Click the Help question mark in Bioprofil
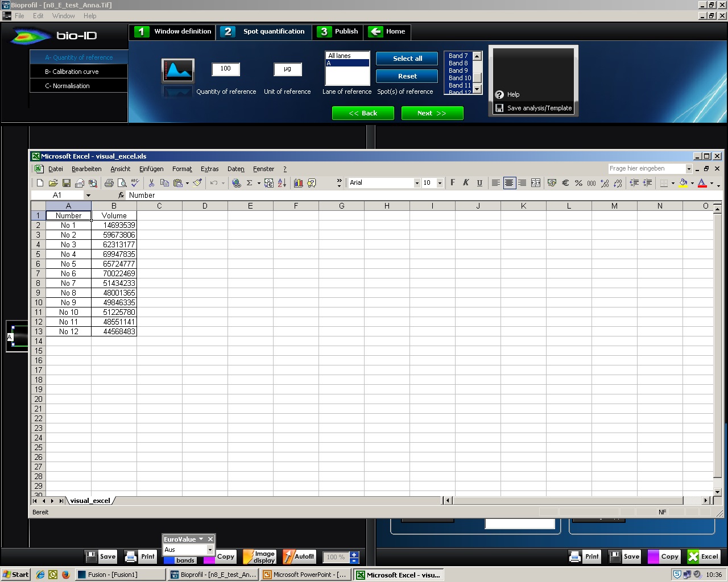The width and height of the screenshot is (728, 582). 499,94
